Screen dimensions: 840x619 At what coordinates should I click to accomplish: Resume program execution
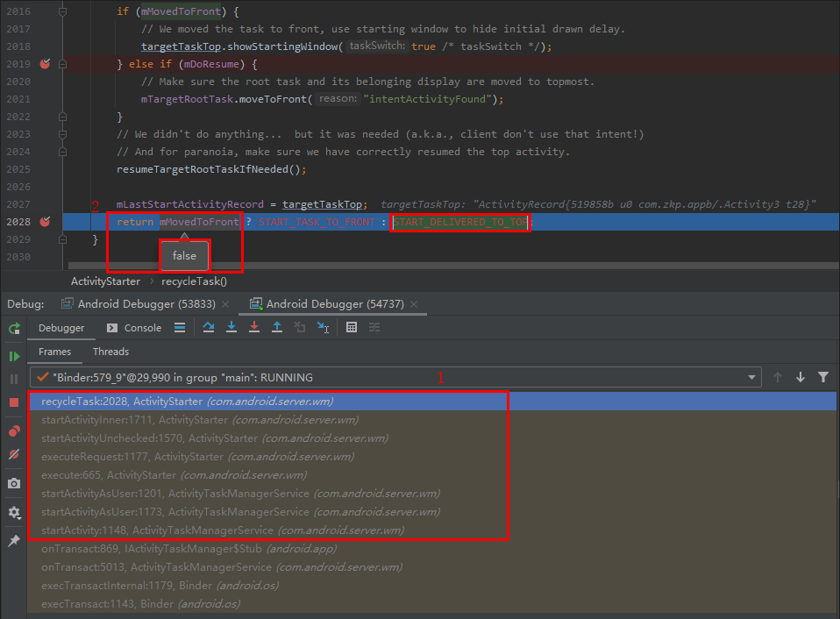pyautogui.click(x=14, y=356)
